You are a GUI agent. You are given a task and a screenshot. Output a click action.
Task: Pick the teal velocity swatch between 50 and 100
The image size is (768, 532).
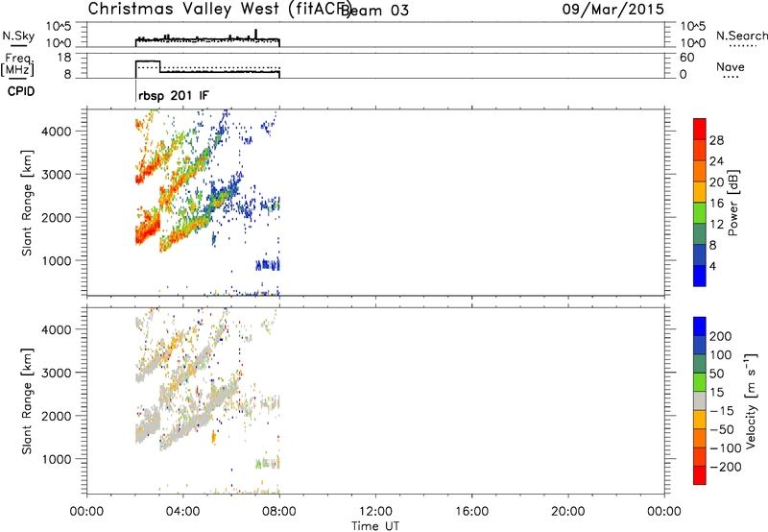click(x=700, y=364)
